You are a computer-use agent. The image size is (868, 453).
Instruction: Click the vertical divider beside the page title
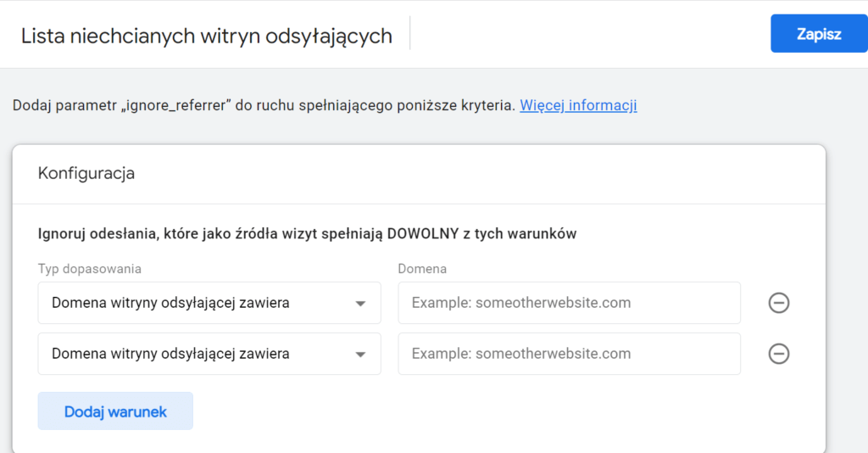[410, 35]
